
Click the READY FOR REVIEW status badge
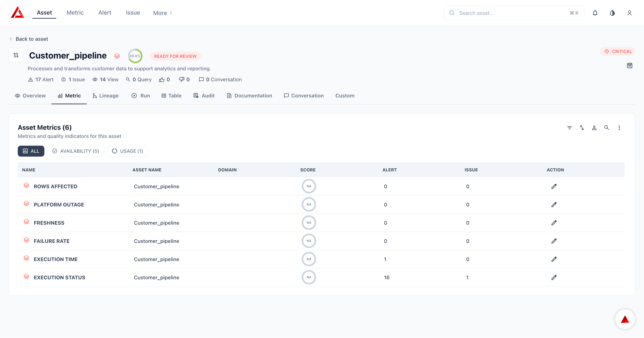(x=175, y=56)
